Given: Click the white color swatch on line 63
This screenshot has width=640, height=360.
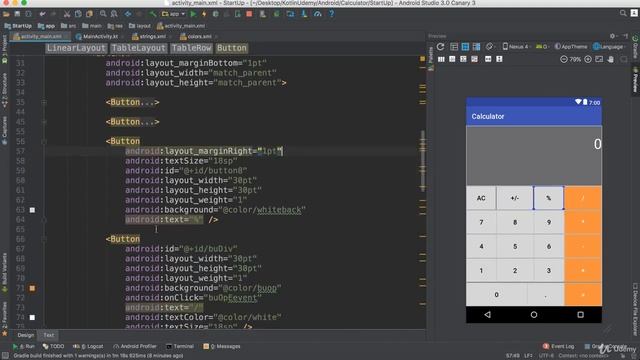Looking at the screenshot, I should coord(32,210).
